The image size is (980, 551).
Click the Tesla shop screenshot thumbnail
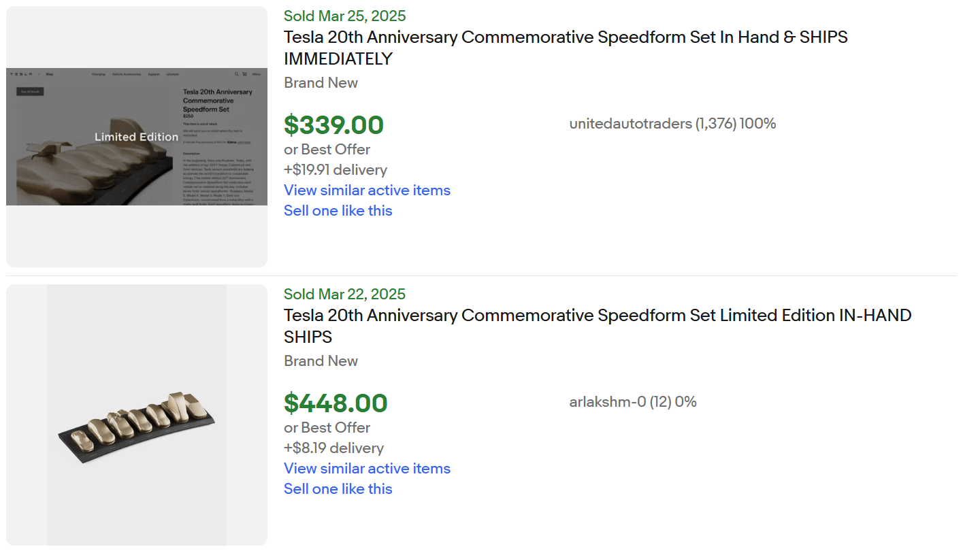tap(137, 136)
